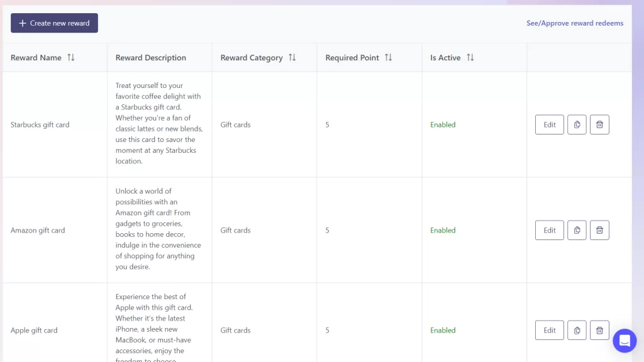Viewport: 644px width, 362px height.
Task: Click the Starbucks reward description text
Action: [159, 123]
